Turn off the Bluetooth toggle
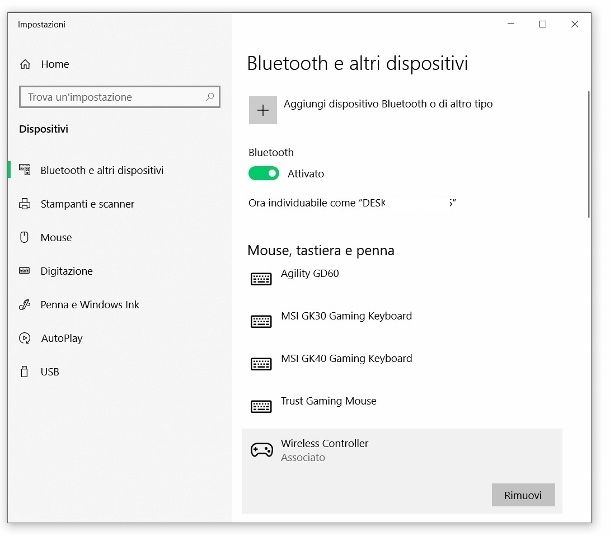This screenshot has height=536, width=610. (x=264, y=173)
